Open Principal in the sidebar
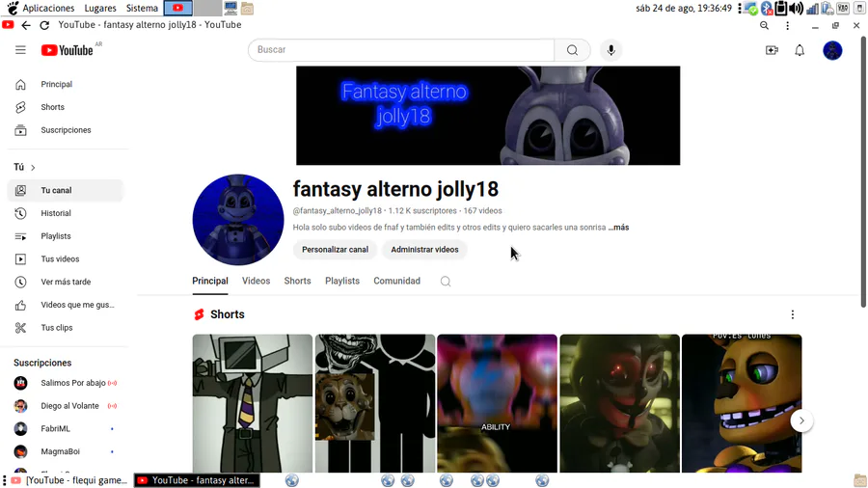The height and width of the screenshot is (488, 868). tap(66, 84)
